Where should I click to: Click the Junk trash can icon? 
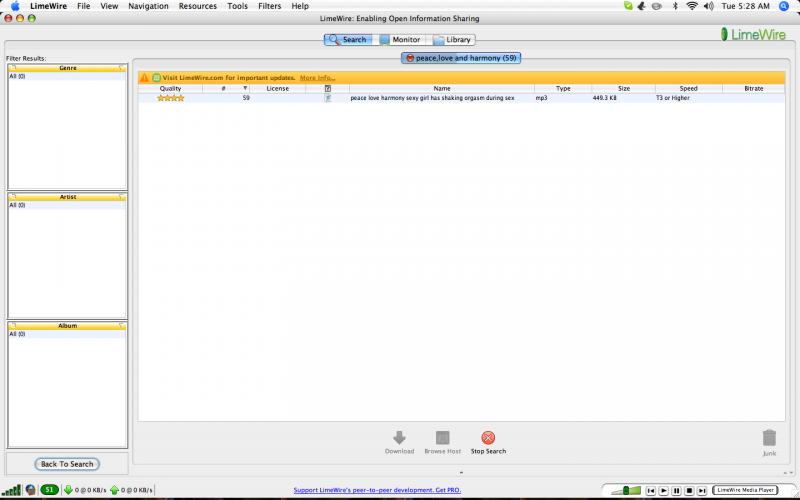[769, 438]
